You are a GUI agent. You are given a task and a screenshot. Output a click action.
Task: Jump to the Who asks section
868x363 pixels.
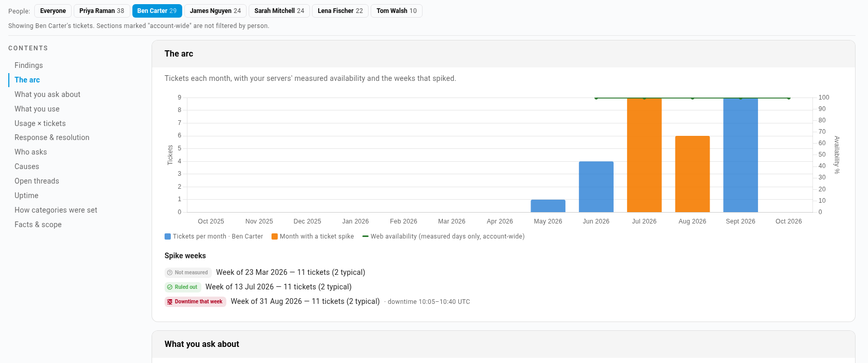31,152
